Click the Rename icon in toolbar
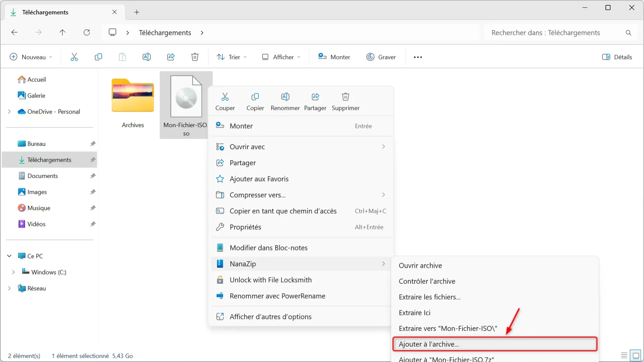 point(147,57)
